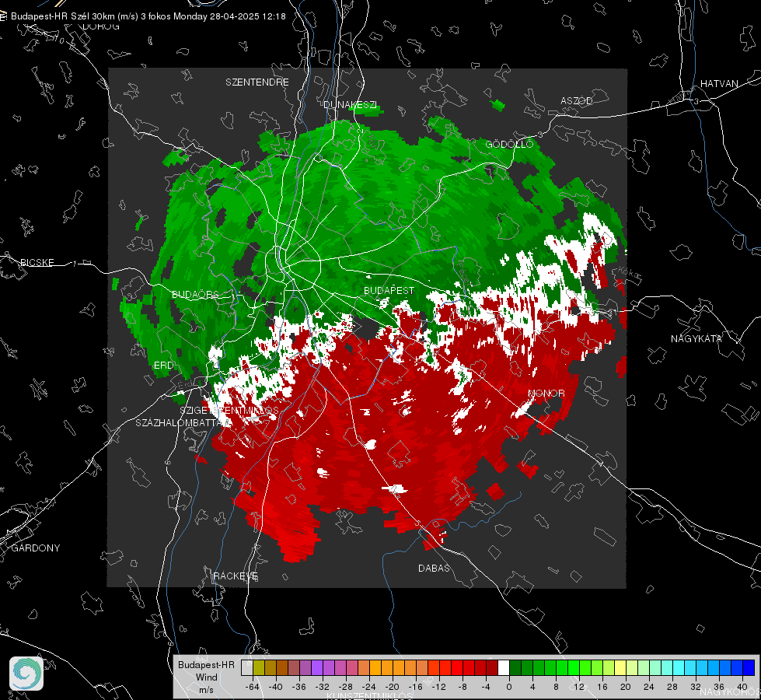The height and width of the screenshot is (700, 761).
Task: Click the 24 legend value
Action: coord(649,687)
